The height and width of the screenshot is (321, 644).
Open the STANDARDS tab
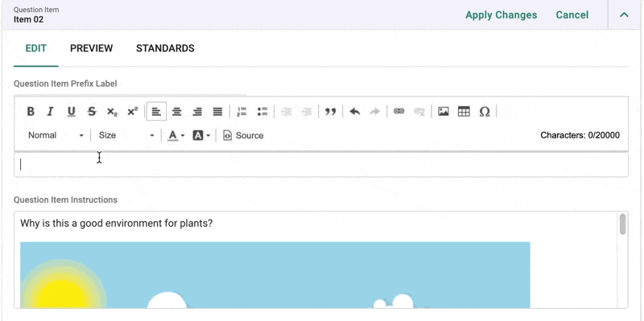click(x=165, y=48)
